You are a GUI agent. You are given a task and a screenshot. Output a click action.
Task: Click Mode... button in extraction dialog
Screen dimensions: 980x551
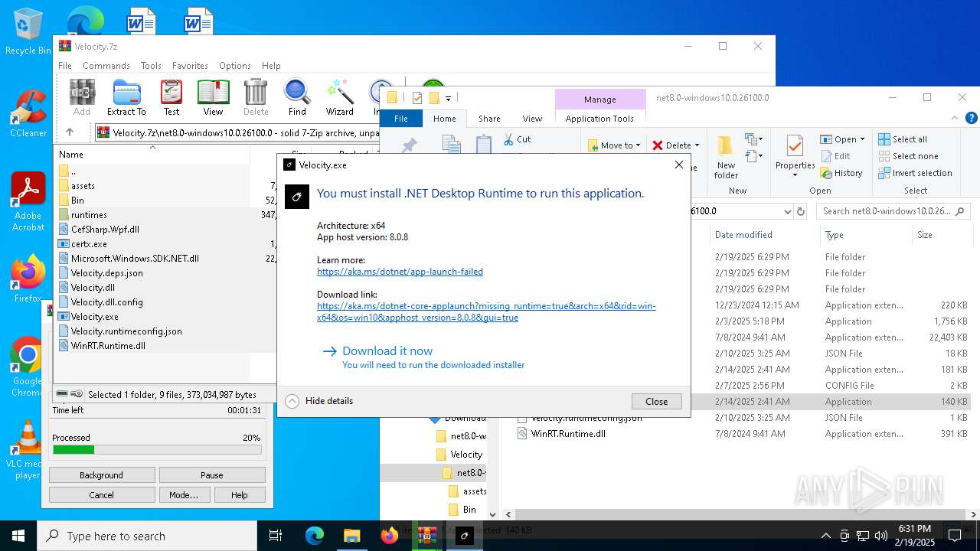[x=184, y=495]
